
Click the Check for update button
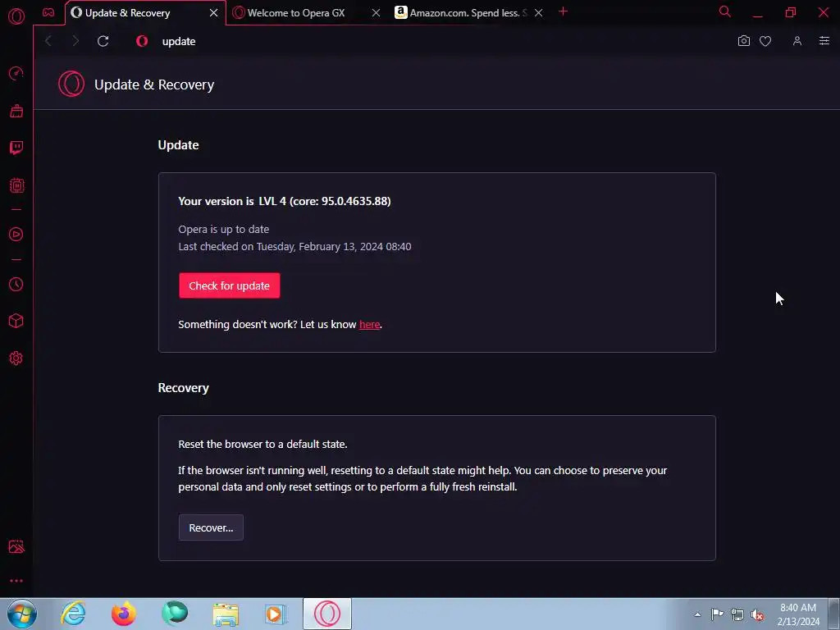tap(230, 285)
